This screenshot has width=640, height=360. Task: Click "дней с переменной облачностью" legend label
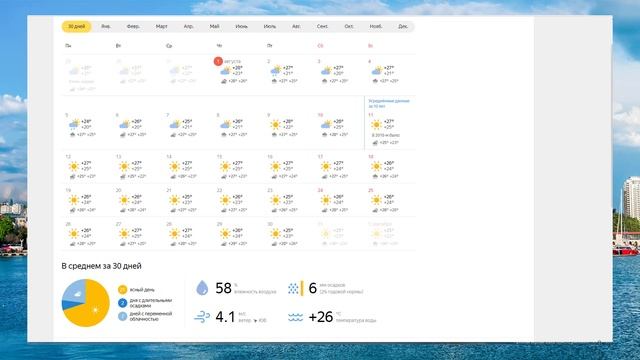click(x=151, y=316)
